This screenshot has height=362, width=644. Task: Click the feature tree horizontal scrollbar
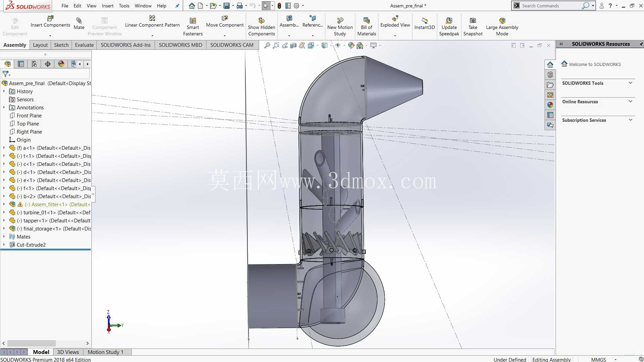tap(31, 343)
